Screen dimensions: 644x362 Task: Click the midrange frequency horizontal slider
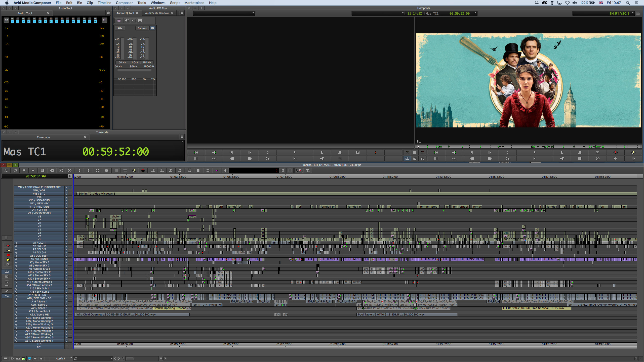(x=134, y=70)
